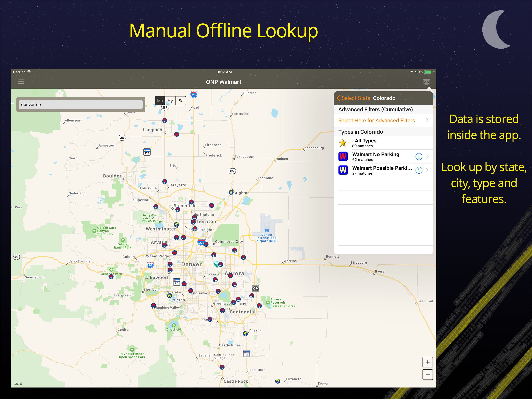Go back to Select State

coord(353,98)
